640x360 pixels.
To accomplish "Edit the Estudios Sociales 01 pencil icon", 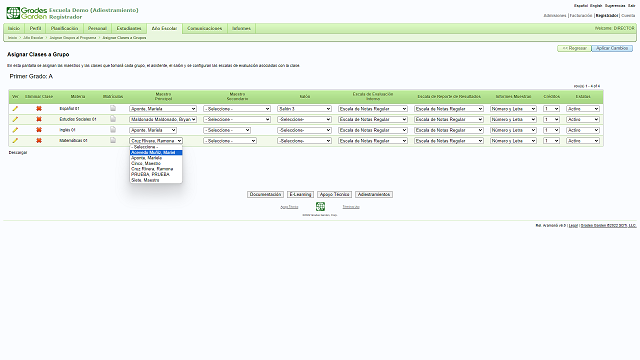I will tap(15, 119).
